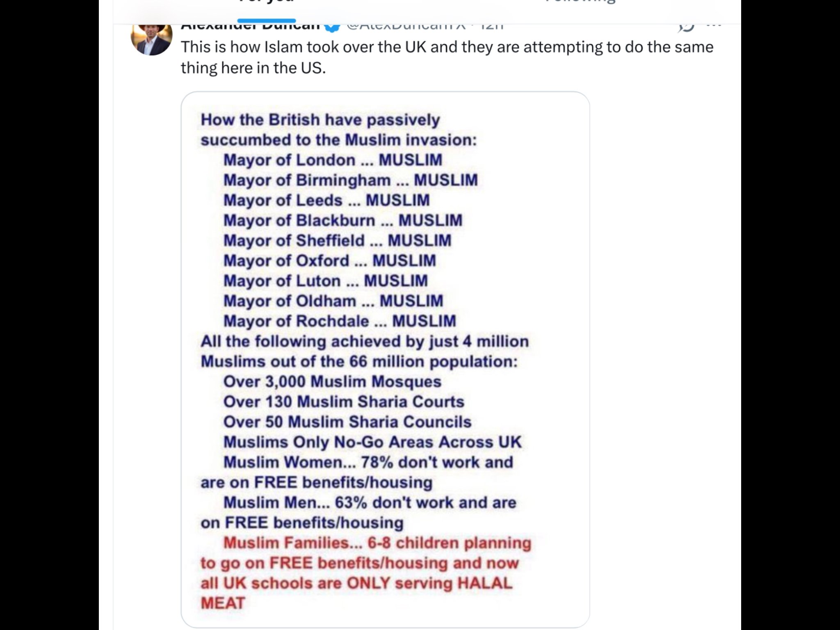Click the 'Mayor of Oxford' line in image
This screenshot has height=630, width=840.
tap(329, 260)
